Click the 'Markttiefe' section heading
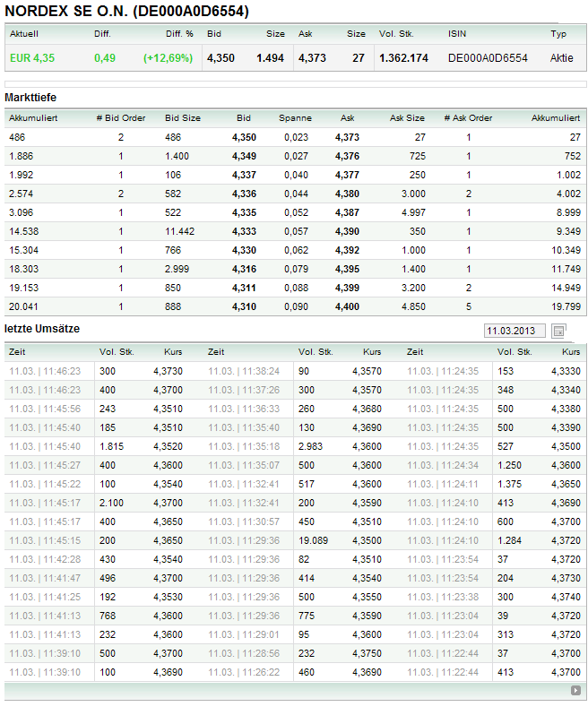Screen dimensions: 588x724 (x=31, y=97)
